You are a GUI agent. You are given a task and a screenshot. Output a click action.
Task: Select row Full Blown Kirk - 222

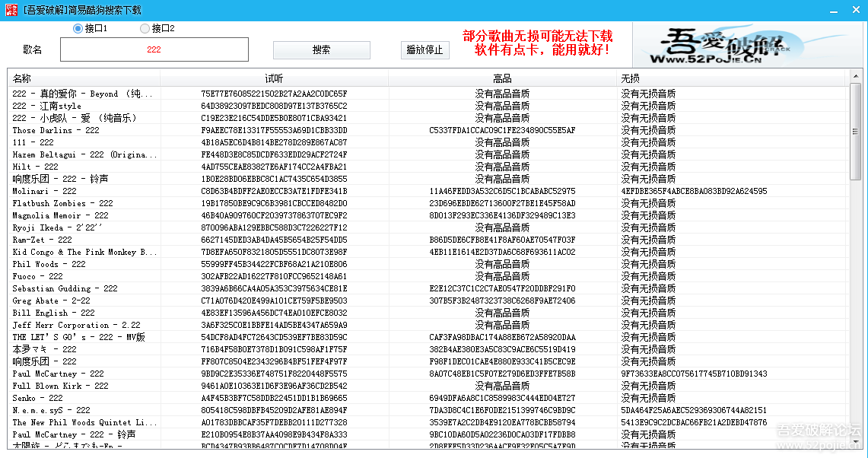426,386
